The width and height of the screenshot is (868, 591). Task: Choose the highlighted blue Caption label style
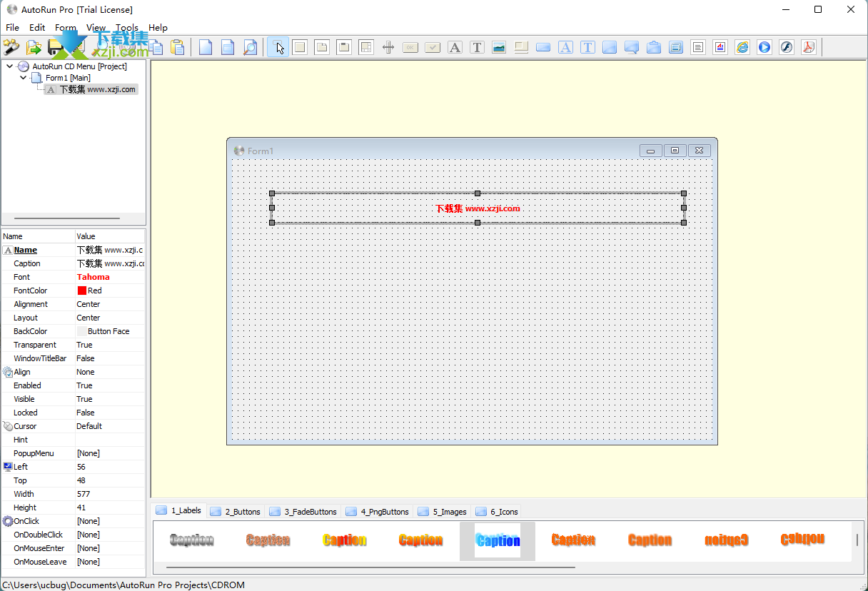coord(498,541)
